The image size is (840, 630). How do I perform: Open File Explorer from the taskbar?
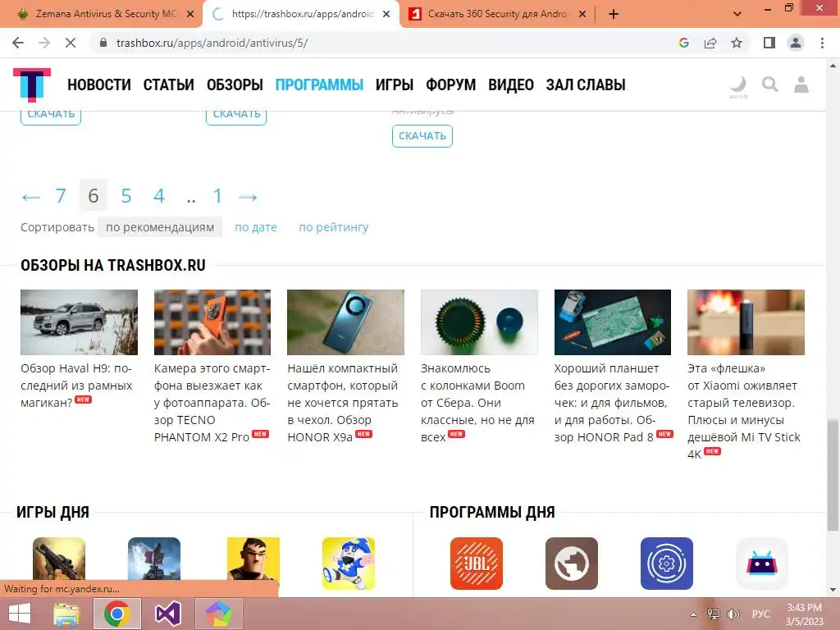66,614
